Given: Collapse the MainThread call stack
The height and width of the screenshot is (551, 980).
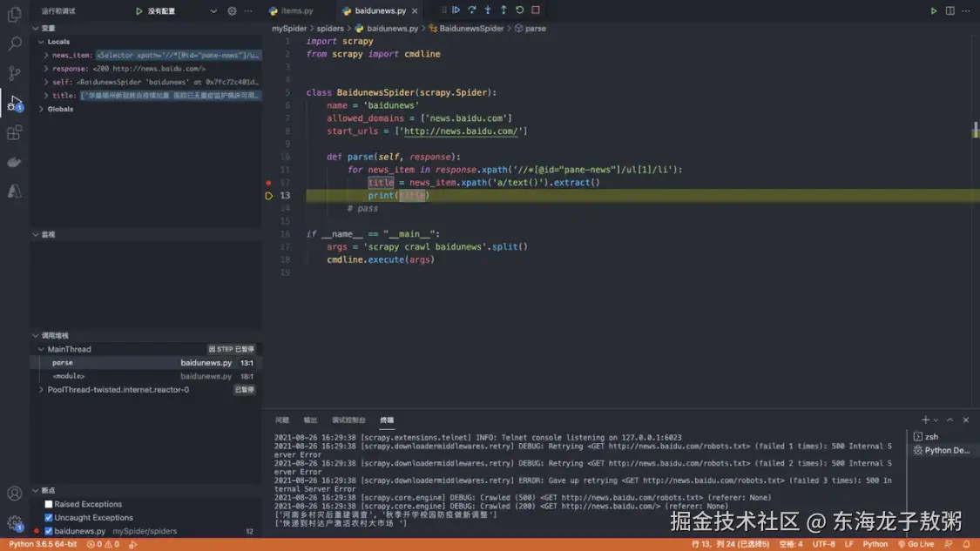Looking at the screenshot, I should (x=41, y=349).
